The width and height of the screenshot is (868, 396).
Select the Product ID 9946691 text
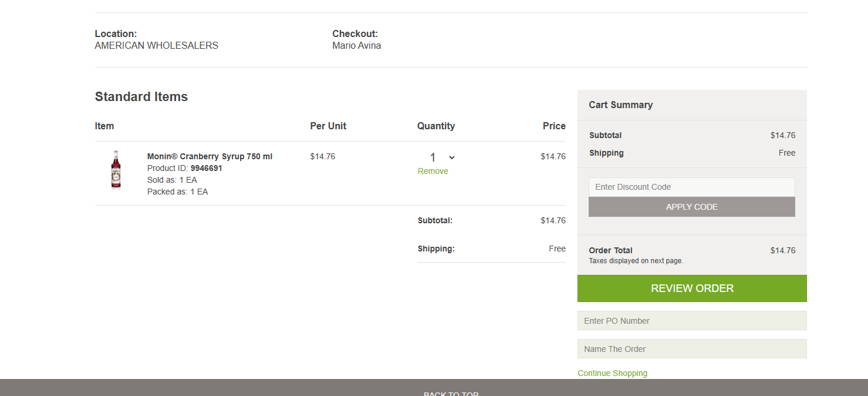click(185, 168)
